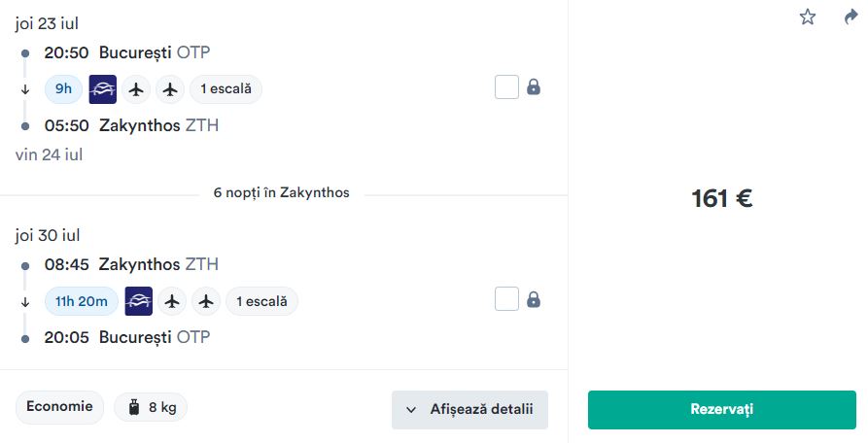This screenshot has width=868, height=443.
Task: Click the Rezervați booking button
Action: tap(722, 410)
